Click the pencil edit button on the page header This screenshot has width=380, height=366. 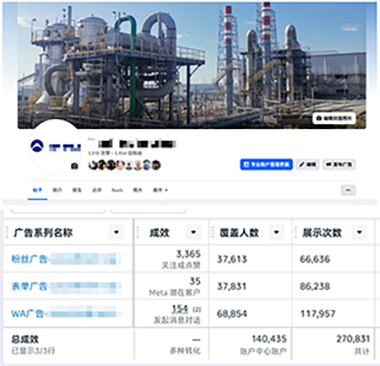click(x=308, y=164)
